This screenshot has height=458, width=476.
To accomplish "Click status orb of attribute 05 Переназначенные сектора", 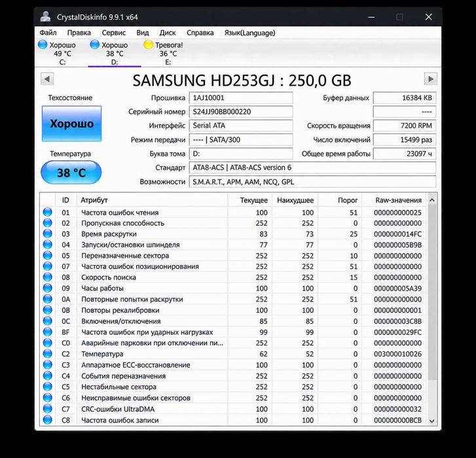I will [x=47, y=255].
